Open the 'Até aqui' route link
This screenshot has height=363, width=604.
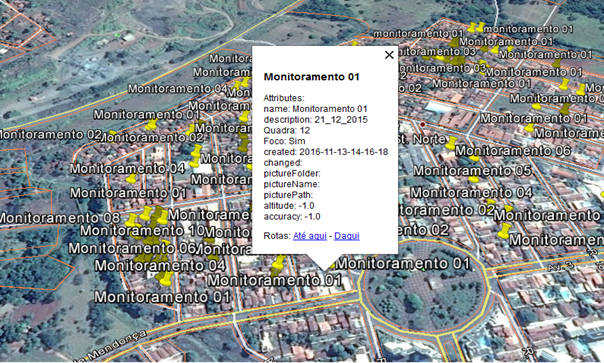pos(310,236)
